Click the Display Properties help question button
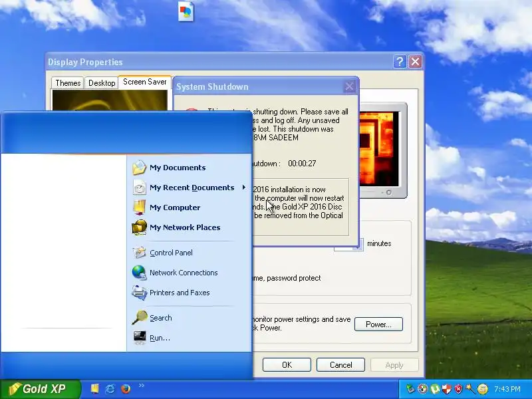 [x=400, y=62]
